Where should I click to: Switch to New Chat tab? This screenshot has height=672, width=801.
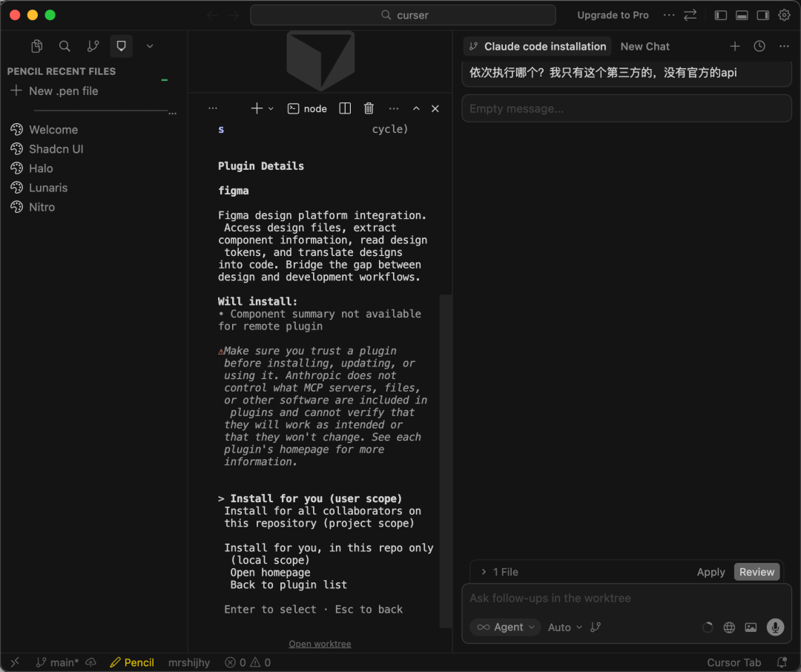tap(645, 47)
